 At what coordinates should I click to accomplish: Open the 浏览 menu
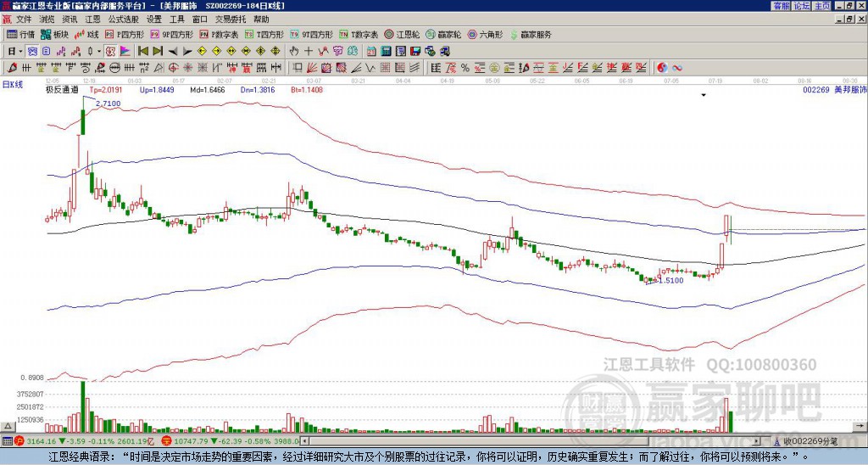[x=47, y=20]
